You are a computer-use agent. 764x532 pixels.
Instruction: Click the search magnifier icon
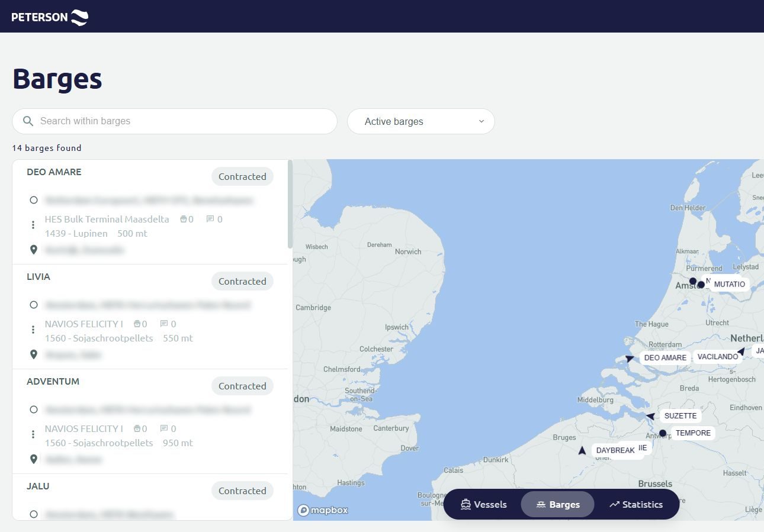(28, 121)
